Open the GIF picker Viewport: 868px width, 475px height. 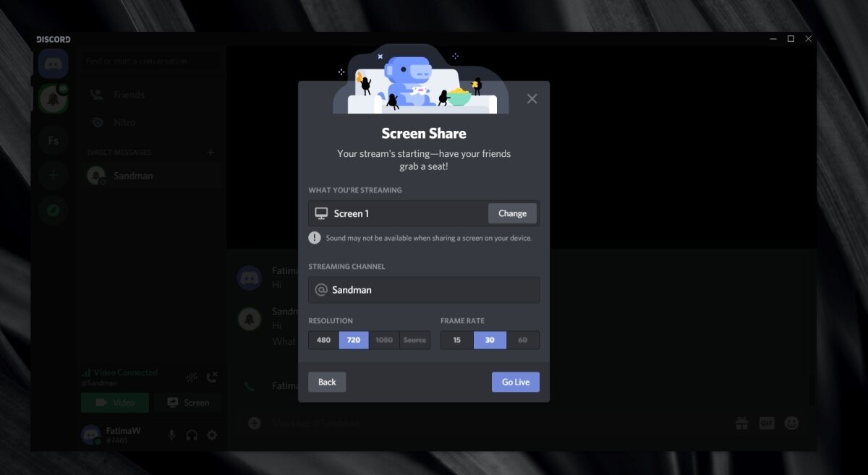pos(766,423)
